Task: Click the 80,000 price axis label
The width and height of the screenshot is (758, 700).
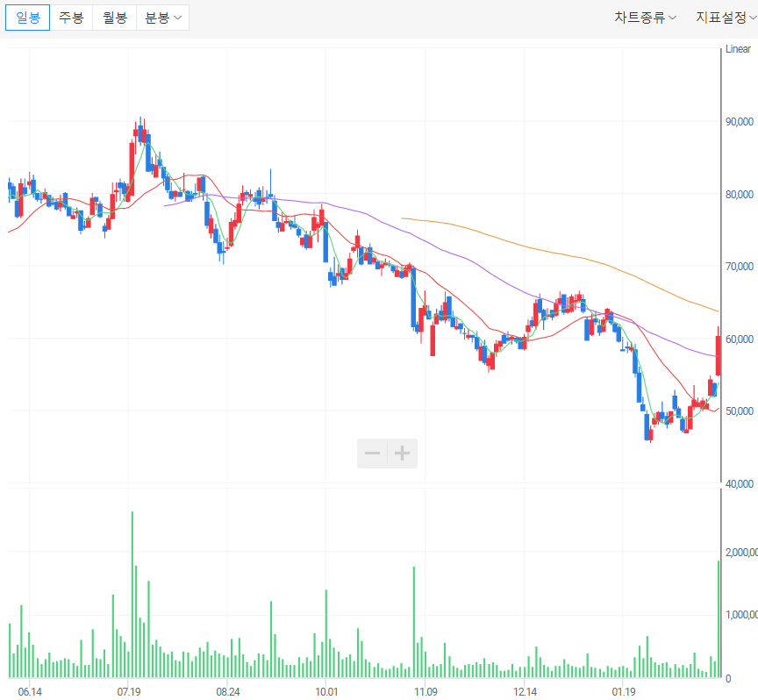Action: [x=740, y=195]
